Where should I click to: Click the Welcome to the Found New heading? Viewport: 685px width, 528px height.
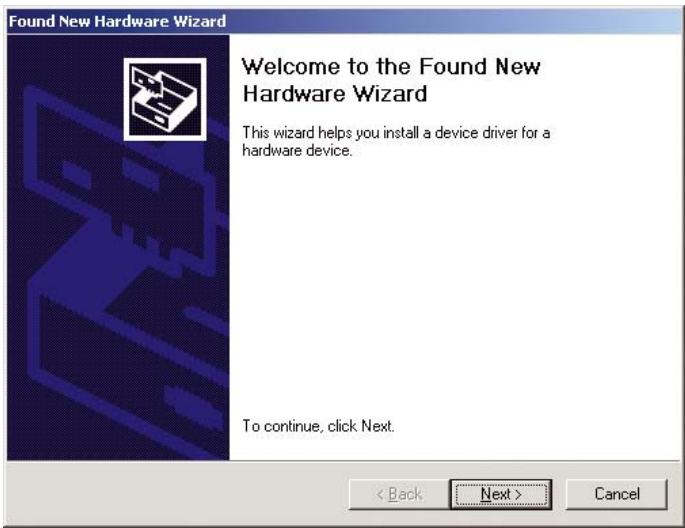click(x=391, y=67)
